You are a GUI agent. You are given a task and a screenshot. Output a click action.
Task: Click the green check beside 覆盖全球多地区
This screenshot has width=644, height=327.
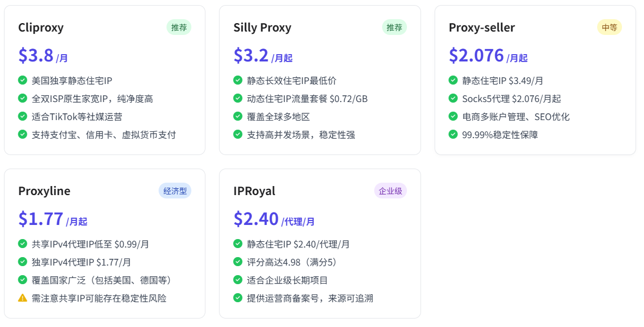pos(238,116)
